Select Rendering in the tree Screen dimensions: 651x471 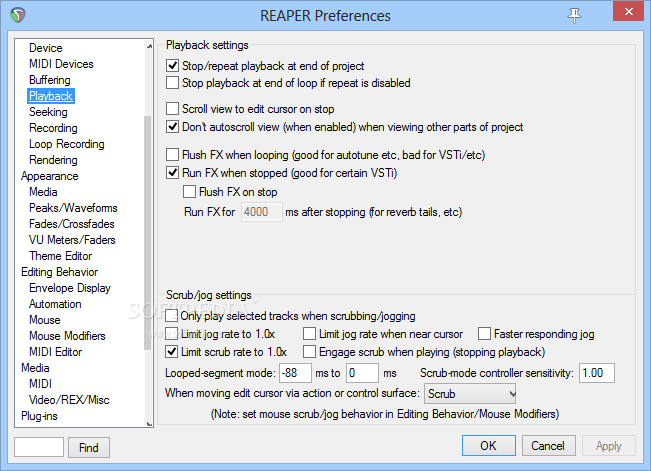[x=53, y=160]
